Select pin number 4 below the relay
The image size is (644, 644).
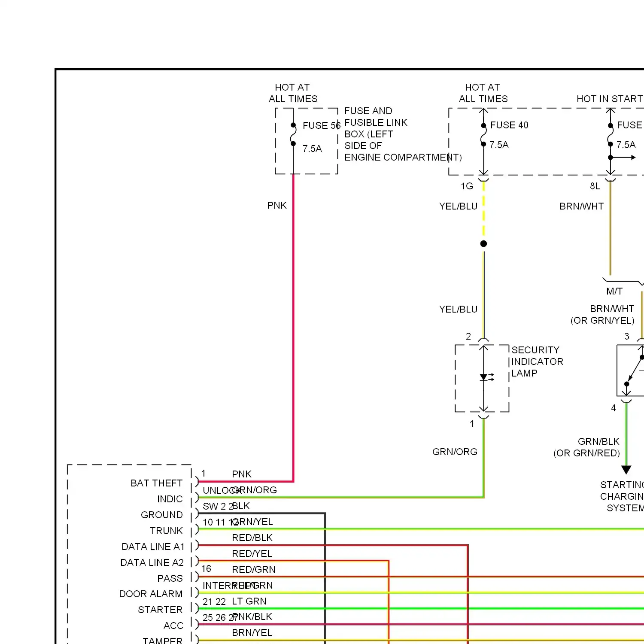coord(614,408)
